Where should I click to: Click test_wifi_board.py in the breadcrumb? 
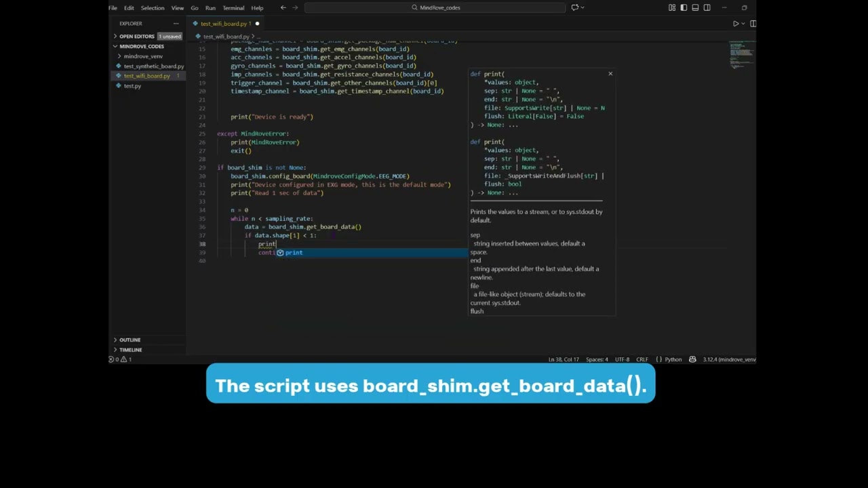click(x=226, y=37)
